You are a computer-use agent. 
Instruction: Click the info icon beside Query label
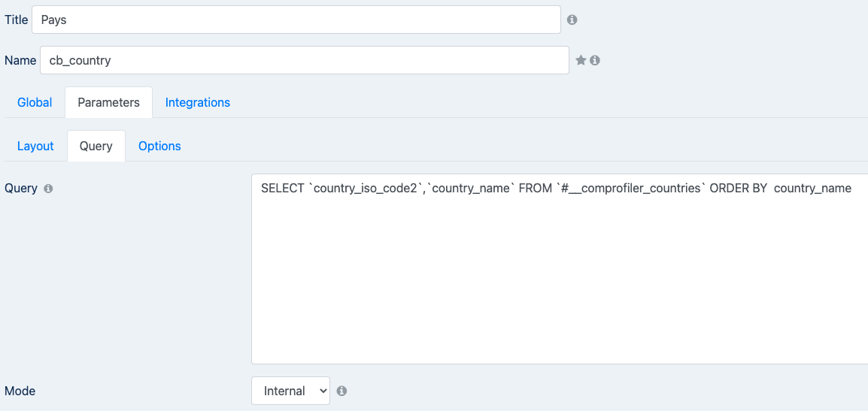pos(48,189)
